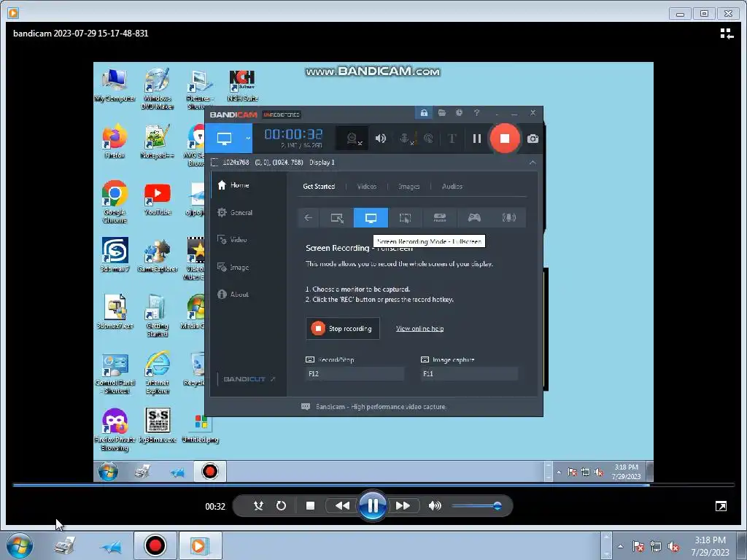Screen dimensions: 747x560
Task: Pause the video with the round pause button
Action: click(372, 506)
